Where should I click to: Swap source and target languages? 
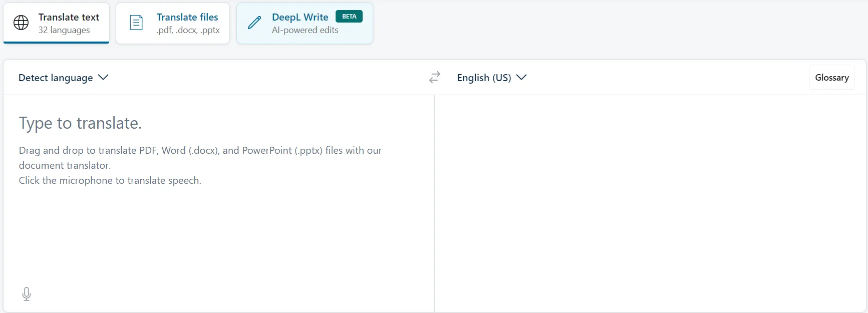pyautogui.click(x=435, y=77)
